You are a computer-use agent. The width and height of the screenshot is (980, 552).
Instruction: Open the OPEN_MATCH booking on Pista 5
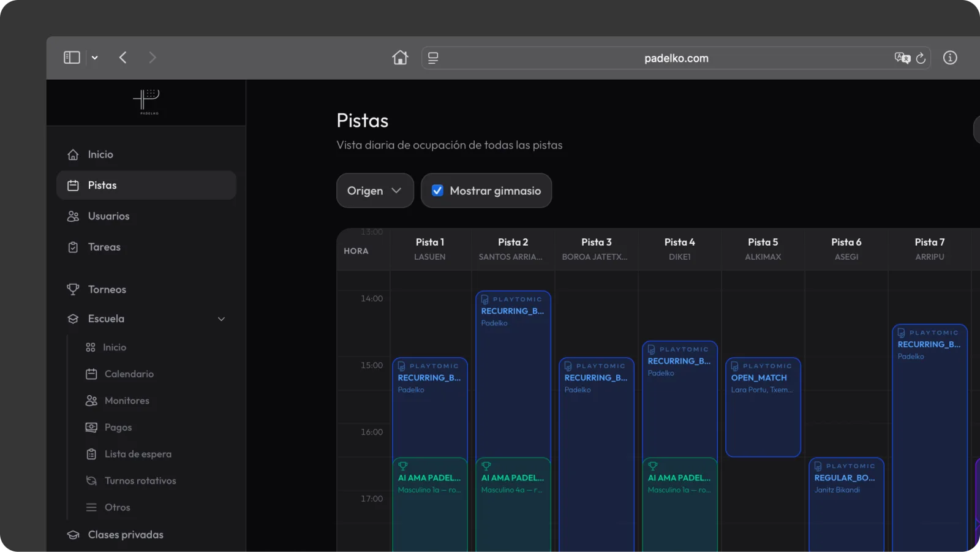(763, 407)
